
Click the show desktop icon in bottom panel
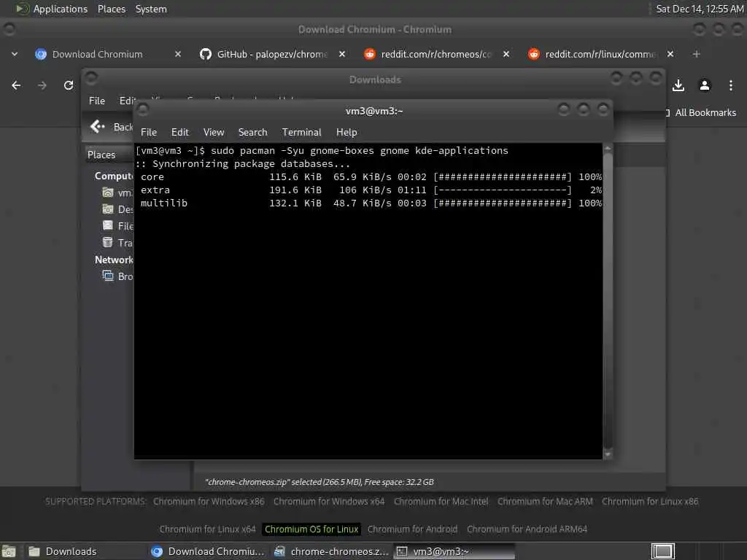tap(9, 551)
